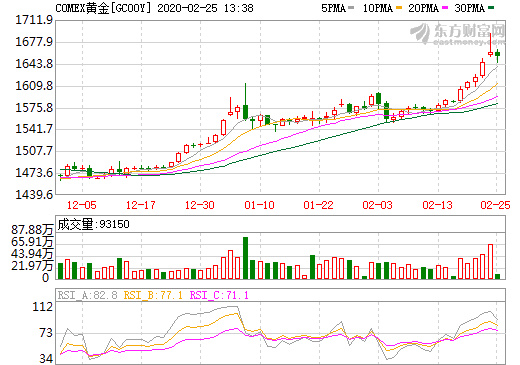Click the eastmoney watermark logo
The image size is (520, 365).
[458, 34]
